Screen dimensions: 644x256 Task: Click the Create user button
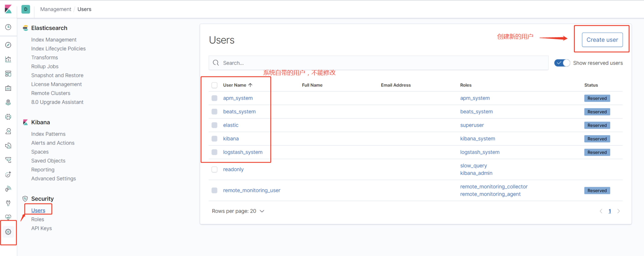[602, 40]
